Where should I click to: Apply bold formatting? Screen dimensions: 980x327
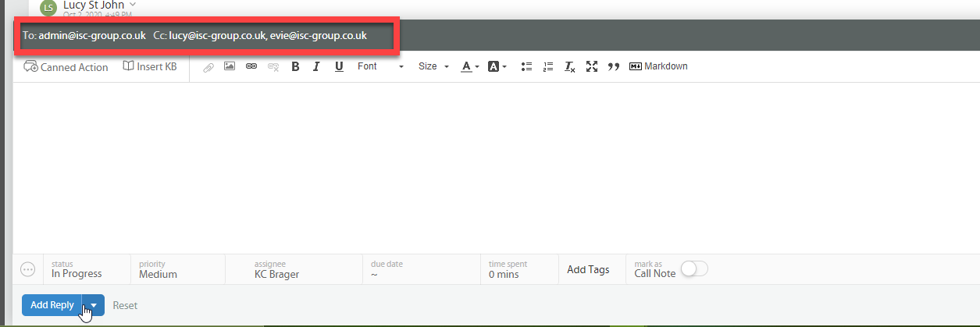coord(295,66)
